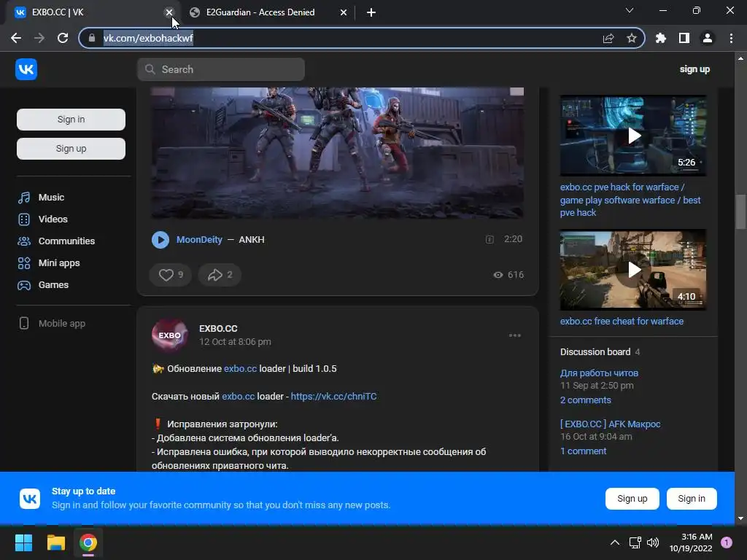This screenshot has height=560, width=747.
Task: Open File Explorer from taskbar
Action: 55,542
